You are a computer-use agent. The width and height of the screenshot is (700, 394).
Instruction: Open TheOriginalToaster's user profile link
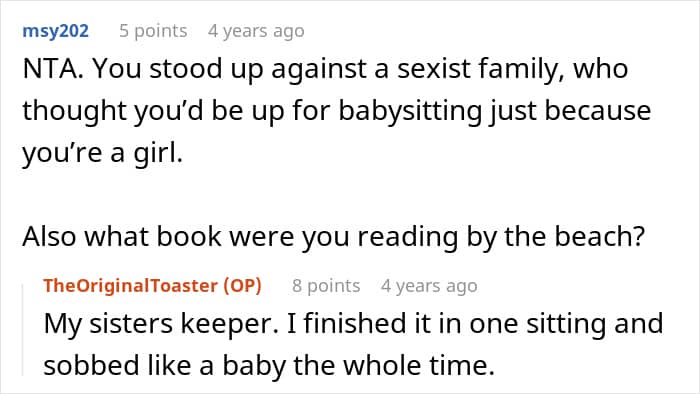[131, 286]
